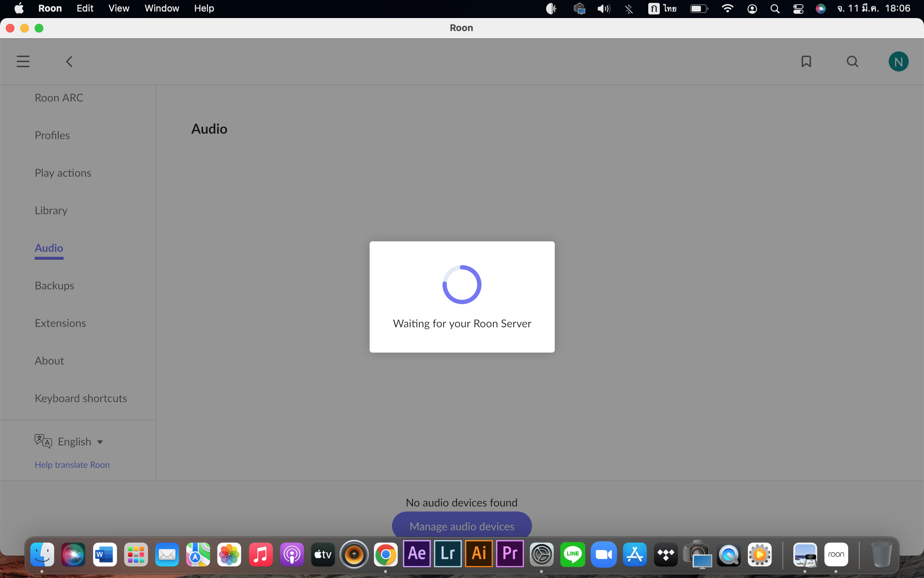Open the Apple menu

coord(19,8)
